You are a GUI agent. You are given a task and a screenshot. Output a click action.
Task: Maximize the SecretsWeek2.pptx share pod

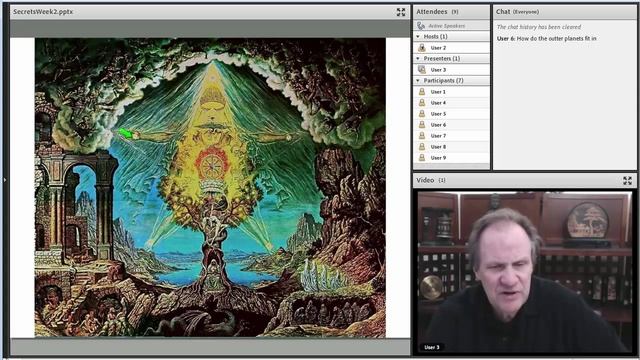(401, 12)
